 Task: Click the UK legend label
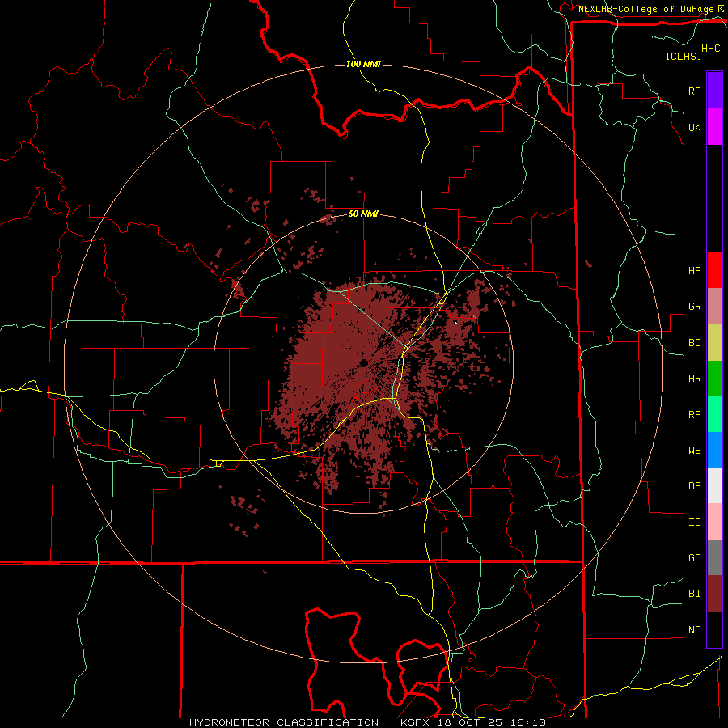[x=694, y=127]
